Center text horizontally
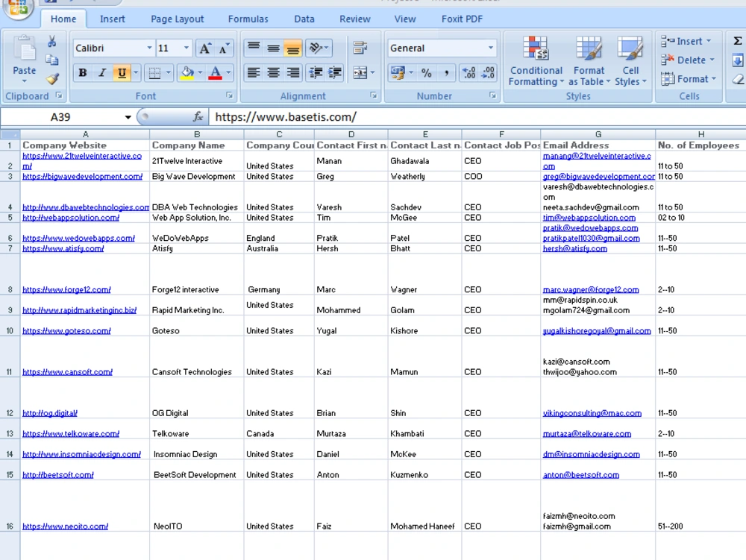 pyautogui.click(x=273, y=73)
